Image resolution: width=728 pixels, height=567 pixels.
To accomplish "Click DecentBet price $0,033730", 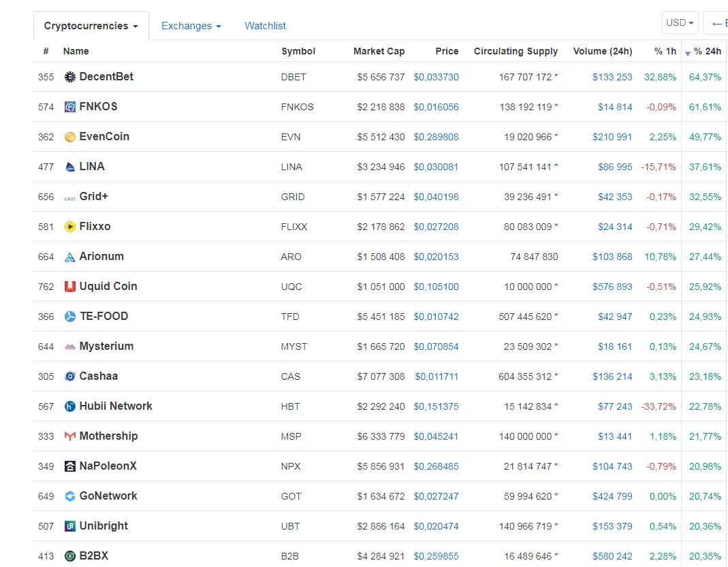I will tap(436, 77).
